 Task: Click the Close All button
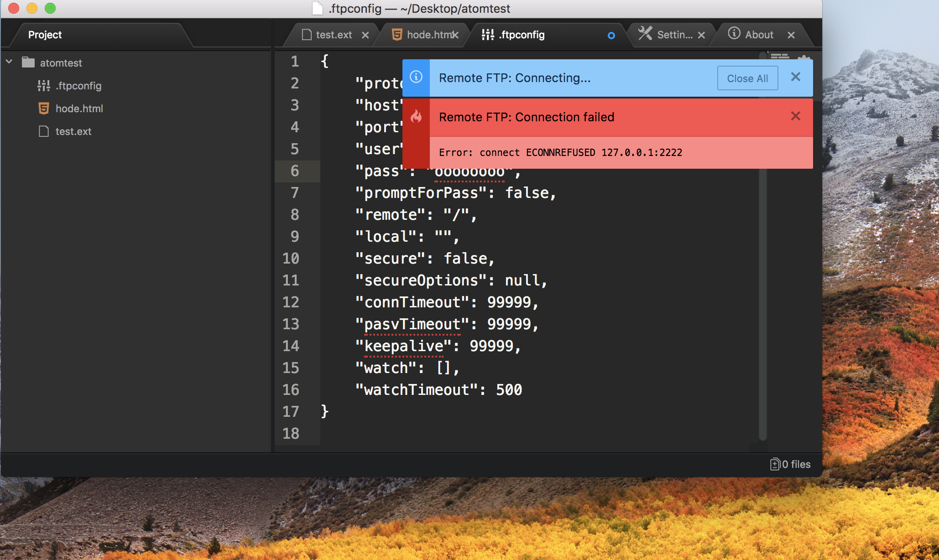coord(747,78)
